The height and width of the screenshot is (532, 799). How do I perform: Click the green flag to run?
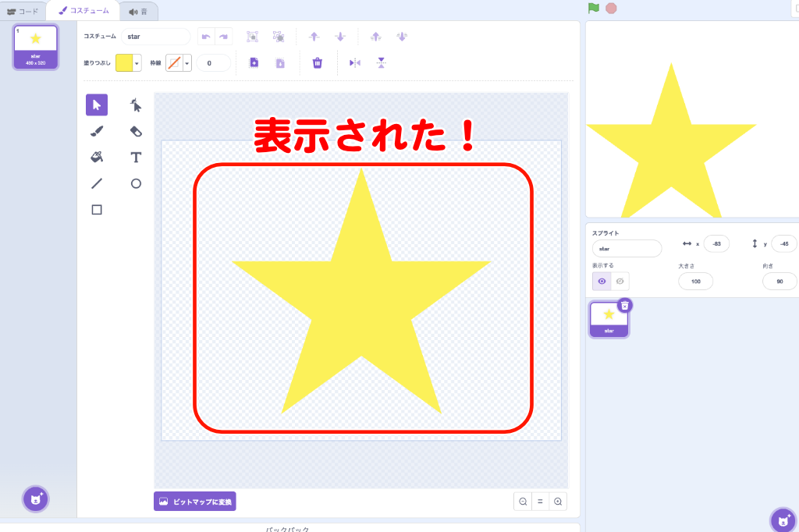click(594, 8)
